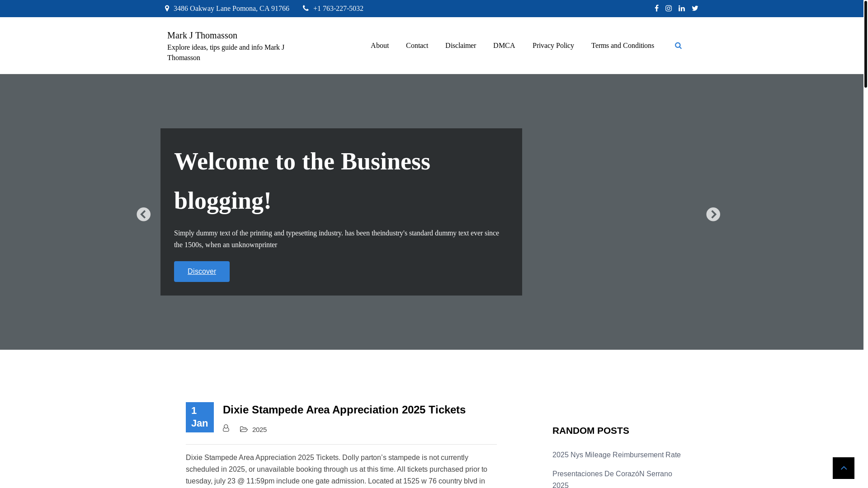Open the Instagram social icon
Viewport: 868px width, 488px height.
669,8
